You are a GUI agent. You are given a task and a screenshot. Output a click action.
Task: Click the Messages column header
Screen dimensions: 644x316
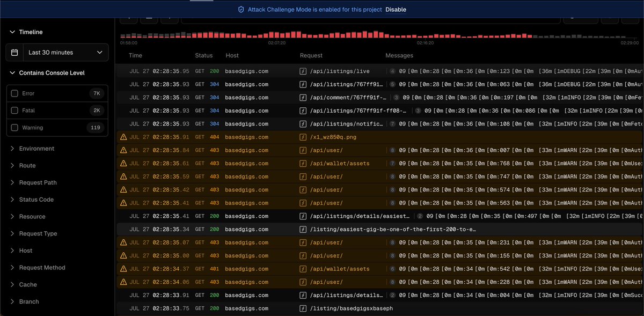(399, 55)
